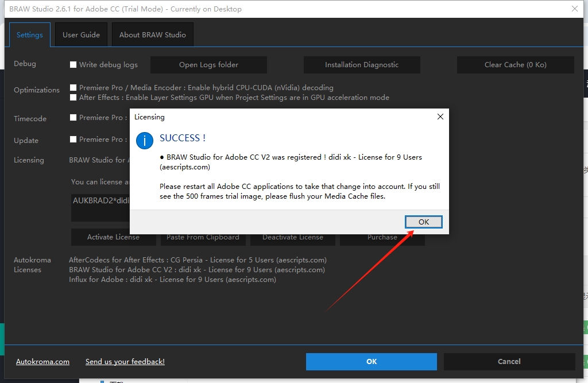The height and width of the screenshot is (383, 588).
Task: Click Paste From Clipboard button
Action: pyautogui.click(x=203, y=239)
